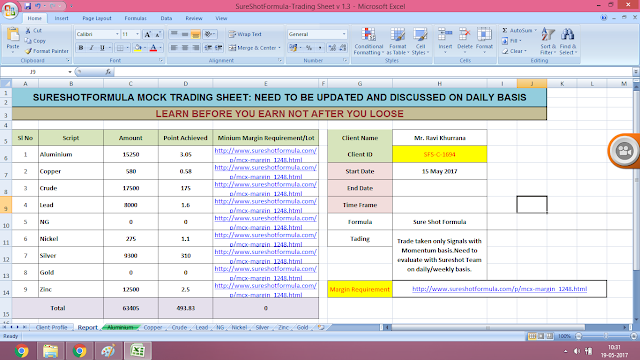The height and width of the screenshot is (360, 640).
Task: Toggle middle vertical alignment
Action: (185, 34)
